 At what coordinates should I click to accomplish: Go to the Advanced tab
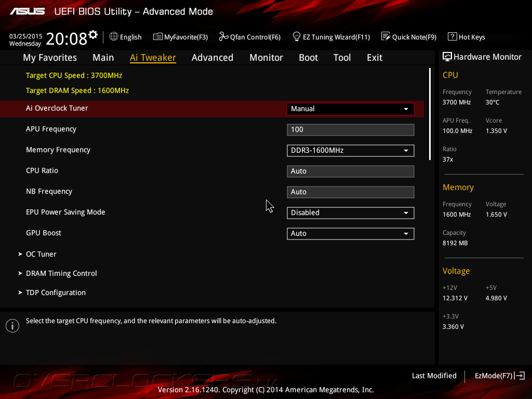(212, 58)
